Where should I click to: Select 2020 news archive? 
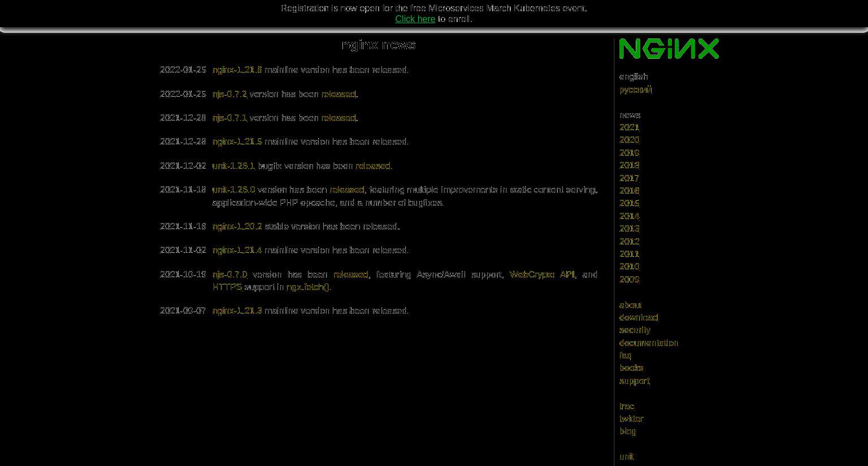coord(630,140)
